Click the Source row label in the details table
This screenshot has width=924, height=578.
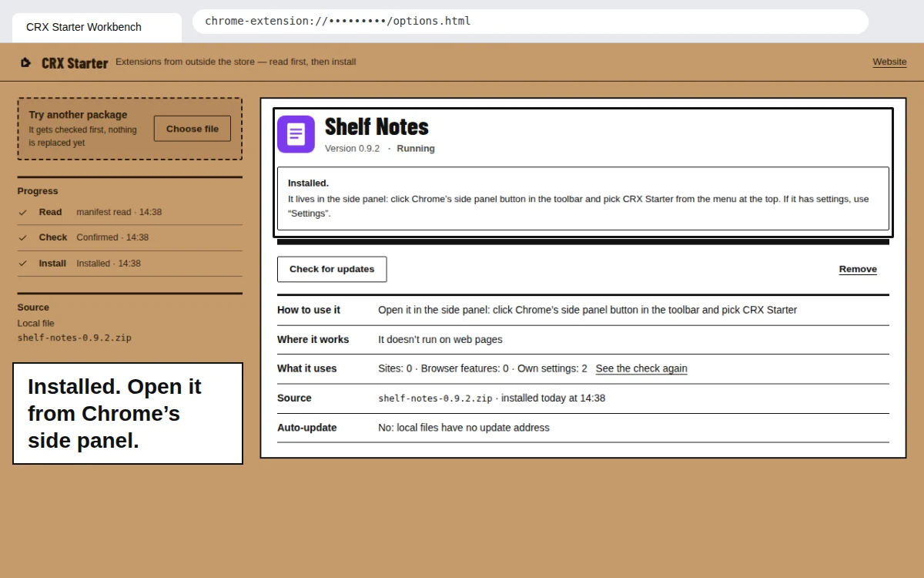click(294, 398)
